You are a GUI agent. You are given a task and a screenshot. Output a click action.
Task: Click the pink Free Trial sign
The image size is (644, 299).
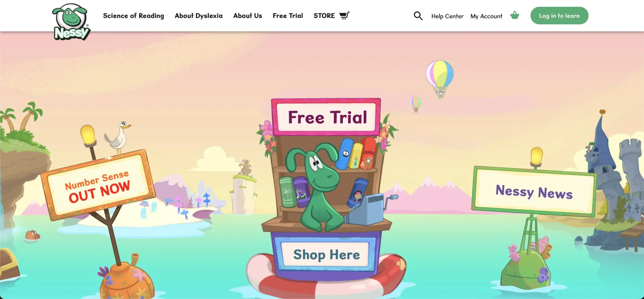[x=326, y=117]
